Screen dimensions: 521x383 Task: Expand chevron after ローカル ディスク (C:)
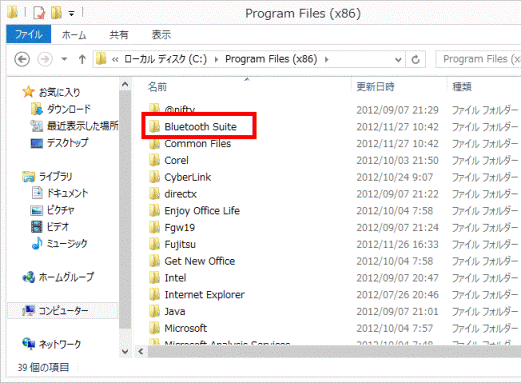pyautogui.click(x=216, y=59)
